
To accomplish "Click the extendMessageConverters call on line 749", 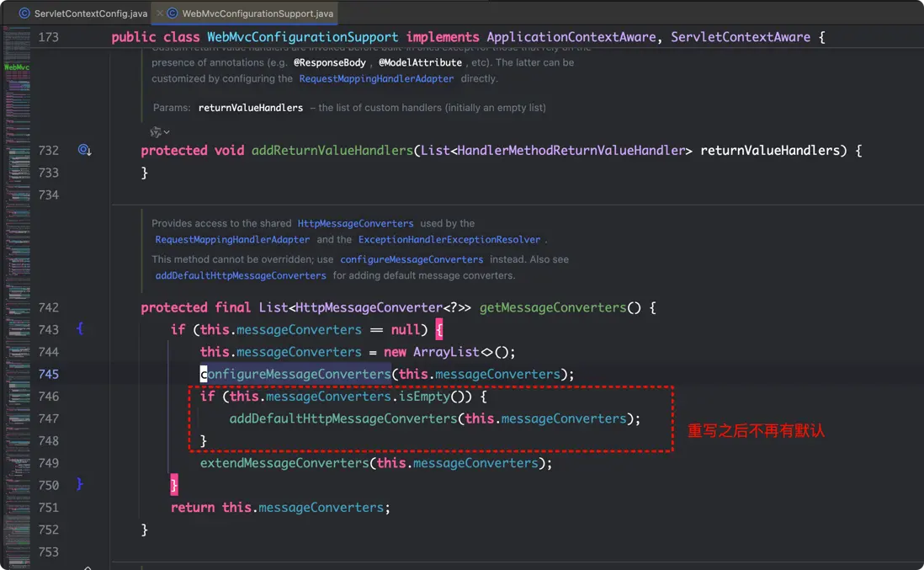I will click(284, 463).
